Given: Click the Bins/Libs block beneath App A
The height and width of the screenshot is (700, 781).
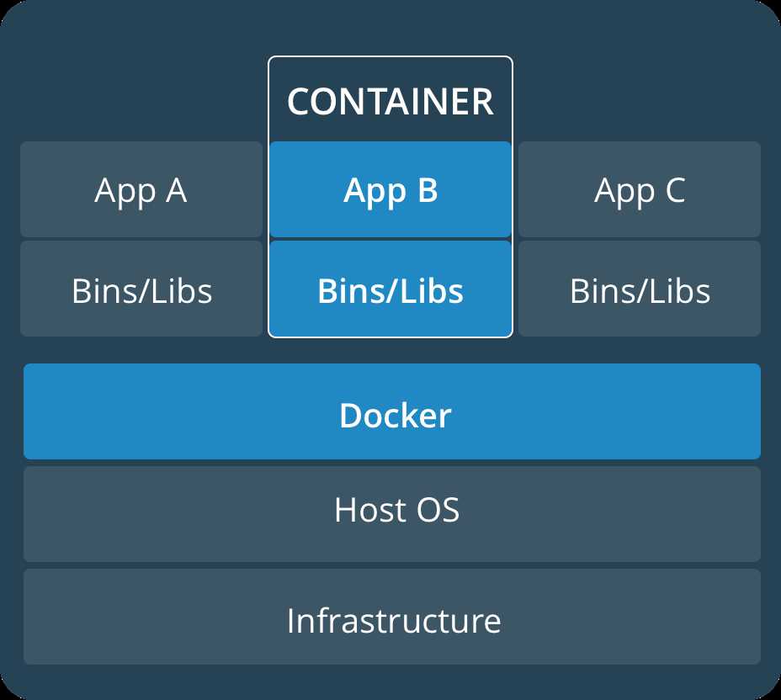Looking at the screenshot, I should [141, 289].
